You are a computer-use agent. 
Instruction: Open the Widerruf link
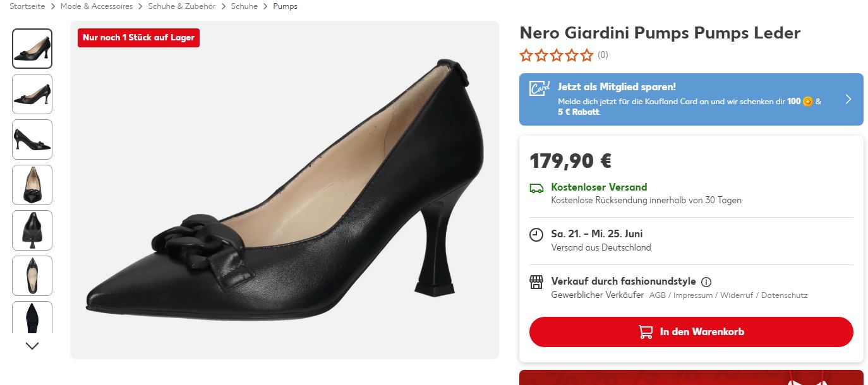point(736,295)
